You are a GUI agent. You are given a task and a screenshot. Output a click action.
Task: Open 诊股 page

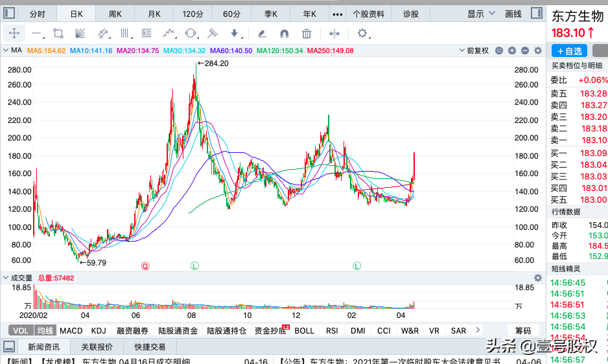pyautogui.click(x=411, y=14)
